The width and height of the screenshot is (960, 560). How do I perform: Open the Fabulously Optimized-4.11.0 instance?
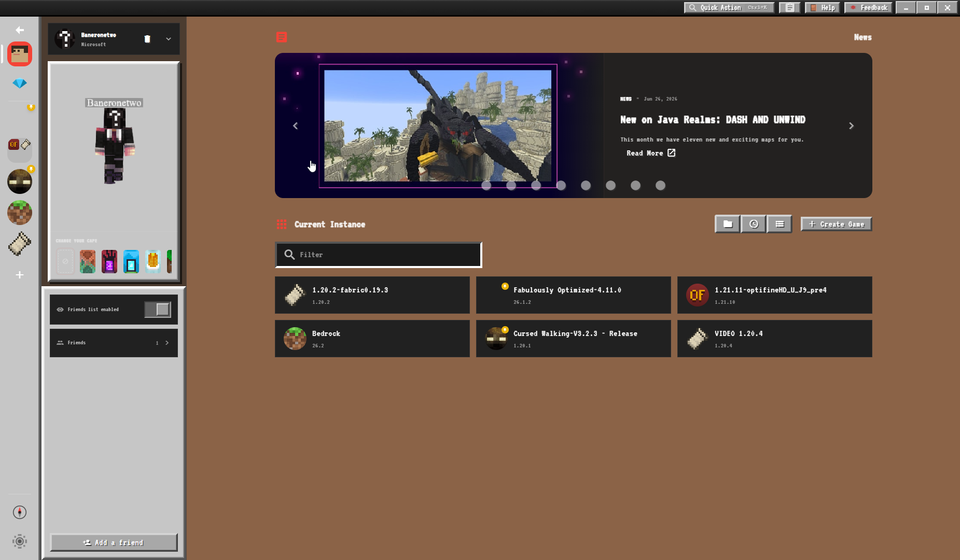tap(573, 295)
